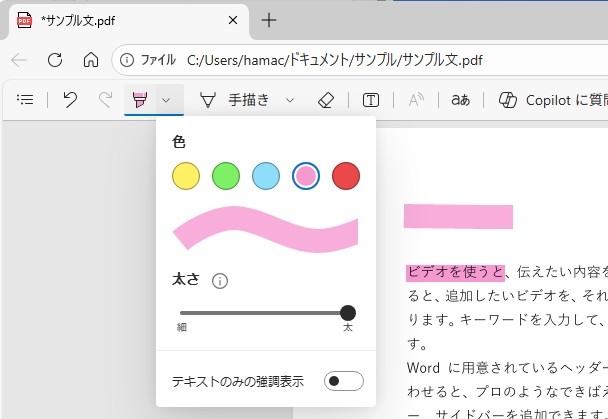Select the 手描き draw pen tool
The image size is (608, 419).
tap(234, 100)
